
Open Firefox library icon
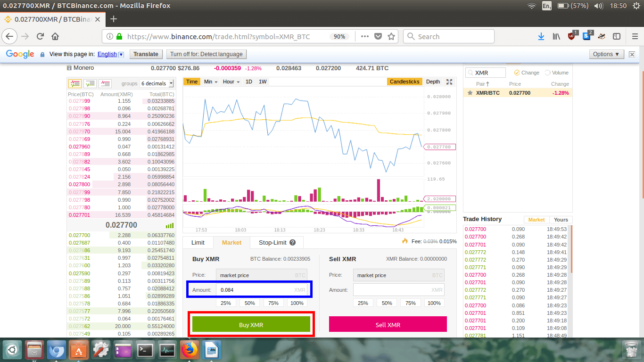556,36
